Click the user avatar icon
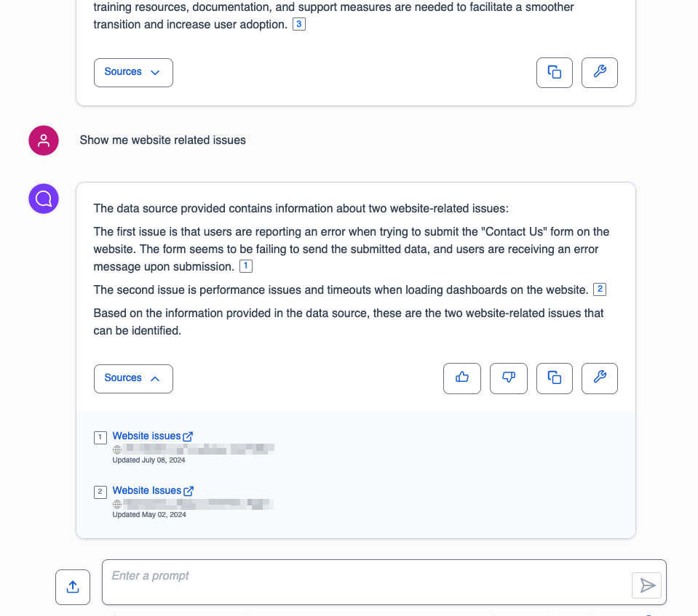 tap(43, 140)
